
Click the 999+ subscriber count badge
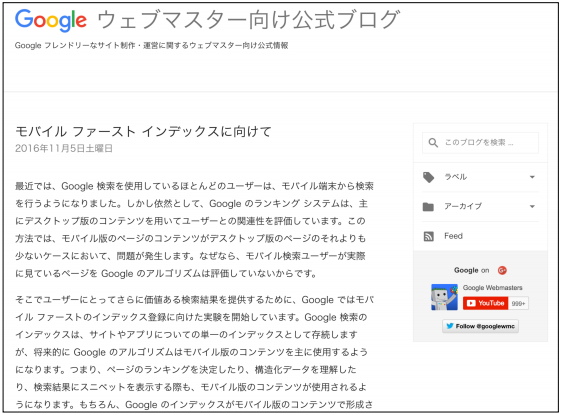coord(518,303)
